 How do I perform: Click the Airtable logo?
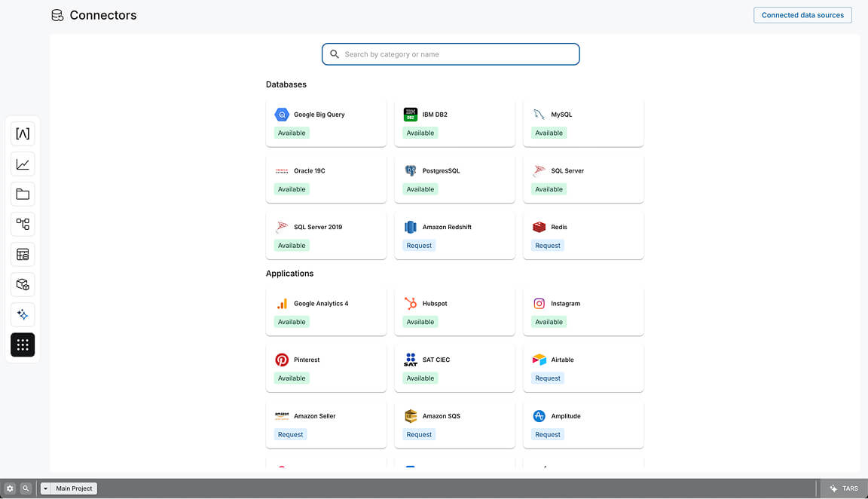pos(539,360)
